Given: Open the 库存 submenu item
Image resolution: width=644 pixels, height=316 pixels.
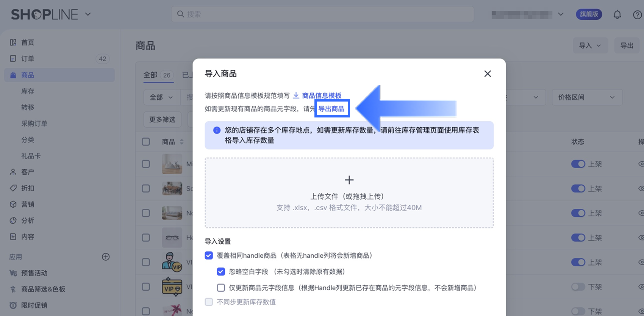Looking at the screenshot, I should point(28,91).
